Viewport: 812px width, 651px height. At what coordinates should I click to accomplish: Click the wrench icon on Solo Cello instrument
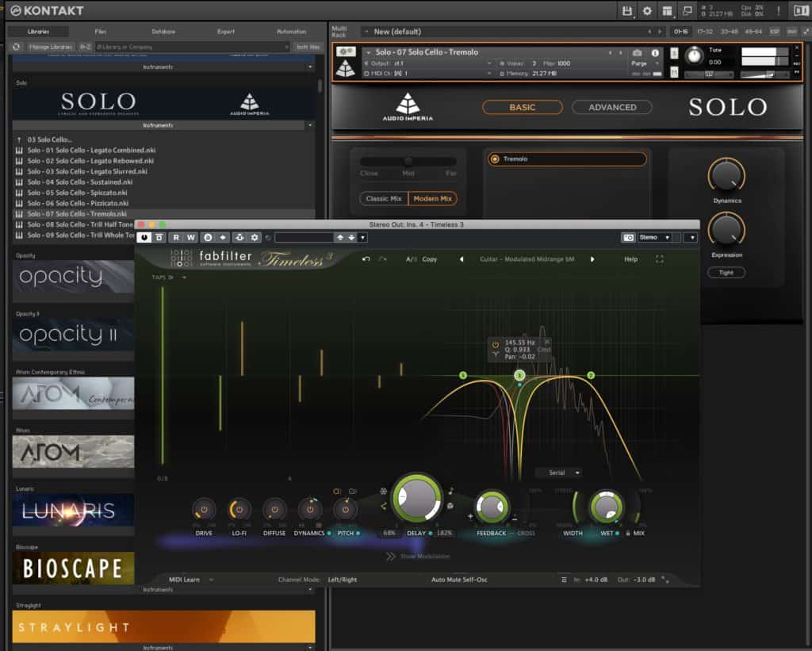tap(346, 52)
